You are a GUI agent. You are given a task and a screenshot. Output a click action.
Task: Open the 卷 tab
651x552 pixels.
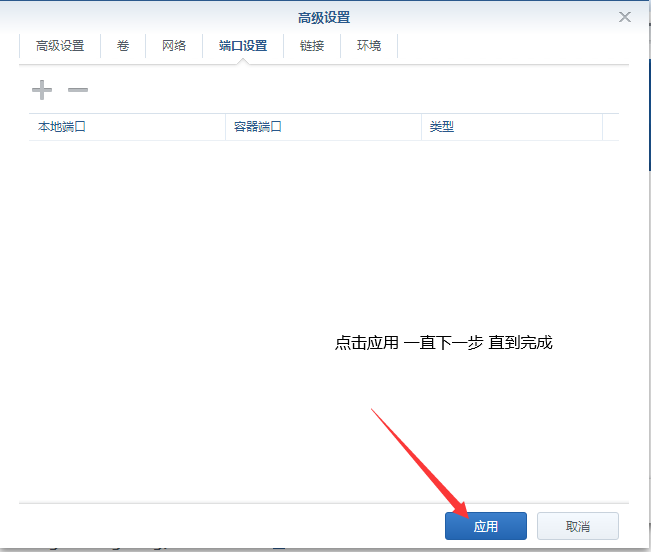123,46
